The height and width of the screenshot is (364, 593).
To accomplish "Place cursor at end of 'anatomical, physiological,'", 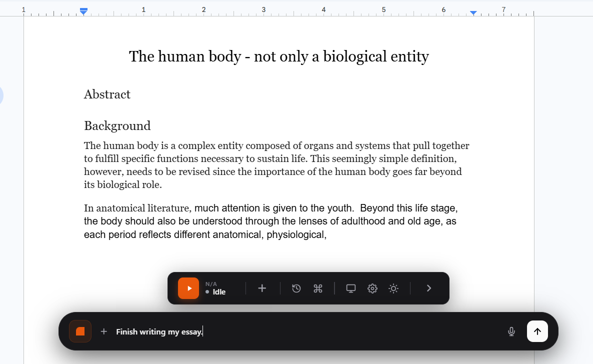I will [x=327, y=234].
